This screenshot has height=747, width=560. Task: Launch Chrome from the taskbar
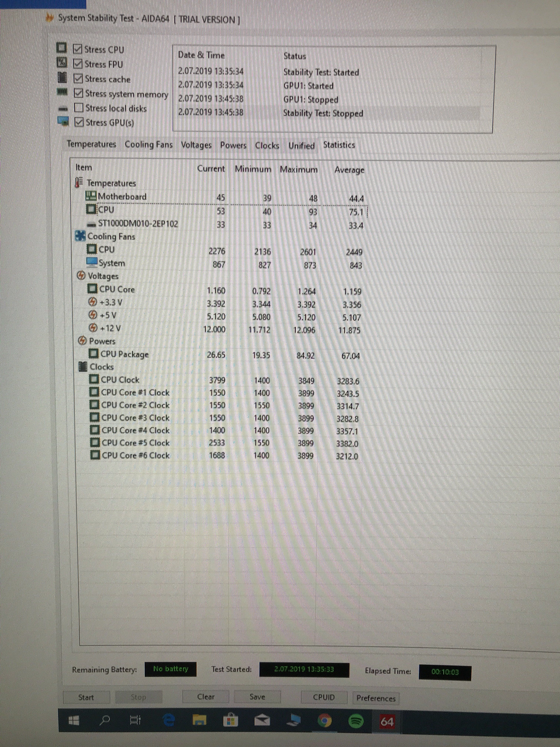click(324, 721)
